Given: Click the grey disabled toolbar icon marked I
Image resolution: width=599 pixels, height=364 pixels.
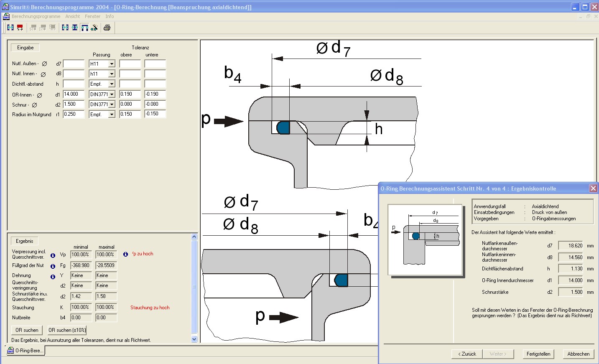Looking at the screenshot, I should (x=43, y=28).
